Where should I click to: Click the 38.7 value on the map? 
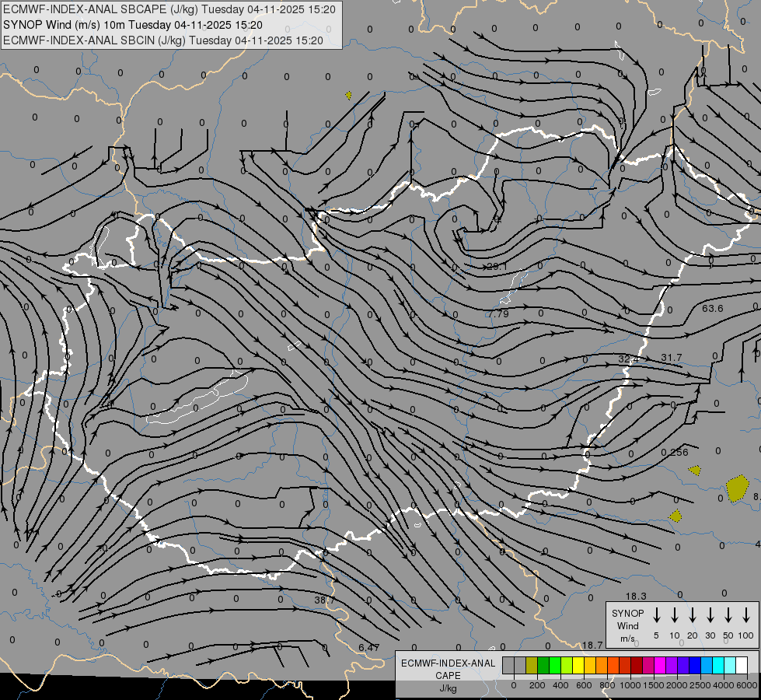coord(324,600)
